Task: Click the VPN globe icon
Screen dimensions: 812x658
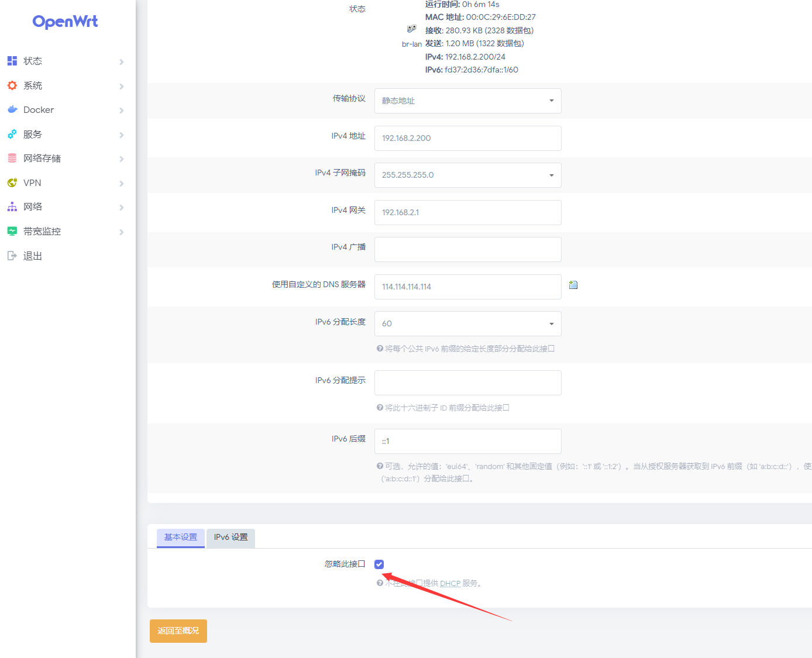Action: pyautogui.click(x=12, y=182)
